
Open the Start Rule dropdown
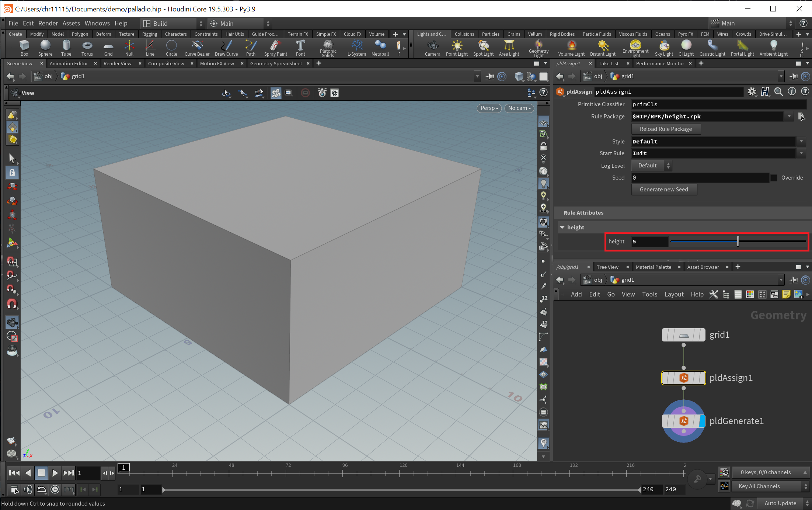tap(802, 153)
